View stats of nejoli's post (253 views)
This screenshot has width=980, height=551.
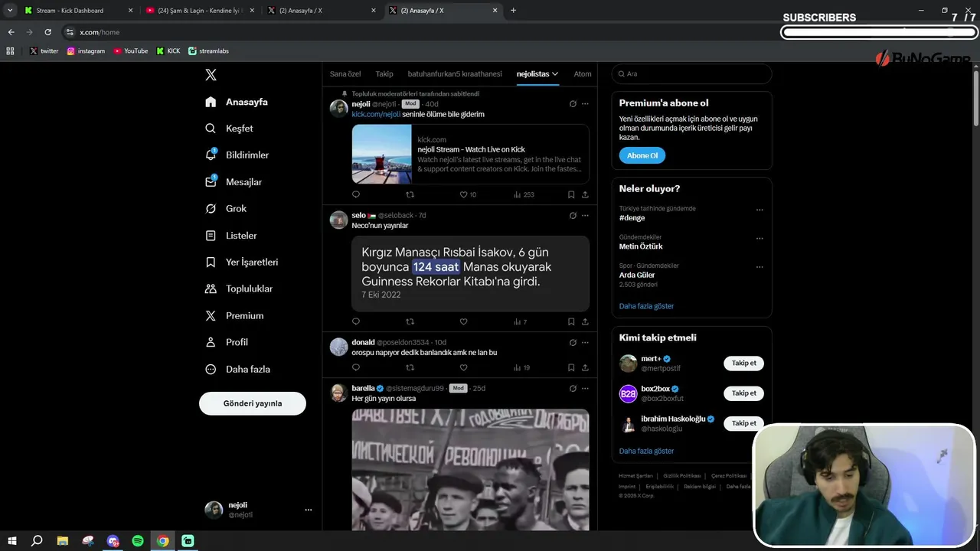click(524, 194)
